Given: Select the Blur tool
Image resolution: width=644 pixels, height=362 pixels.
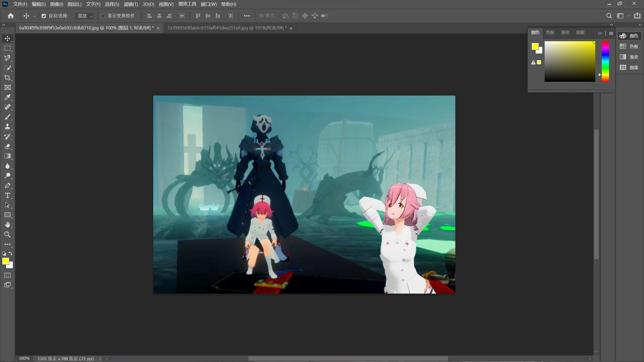Looking at the screenshot, I should pyautogui.click(x=8, y=166).
